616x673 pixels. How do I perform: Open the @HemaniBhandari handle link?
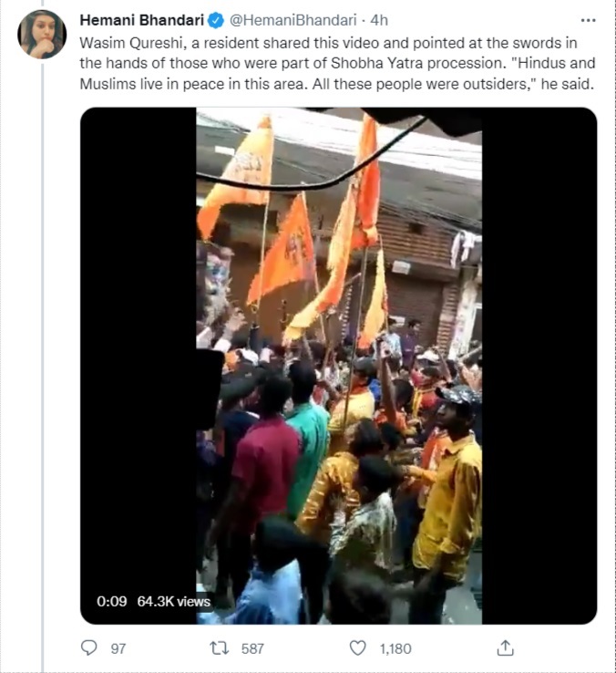pos(293,20)
